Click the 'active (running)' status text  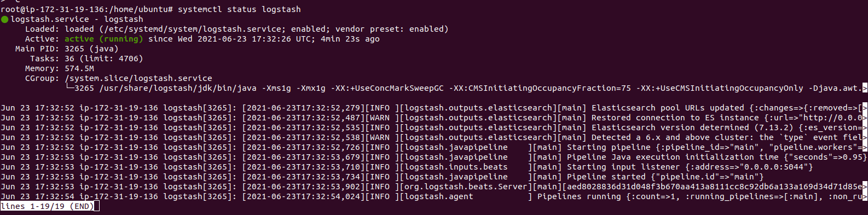click(x=104, y=39)
